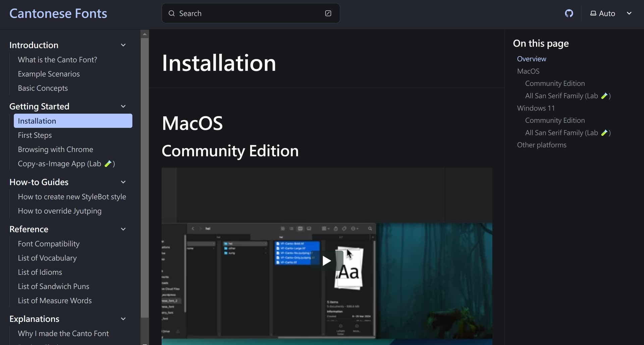Collapse the Introduction section
Viewport: 644px width, 345px height.
pyautogui.click(x=123, y=45)
